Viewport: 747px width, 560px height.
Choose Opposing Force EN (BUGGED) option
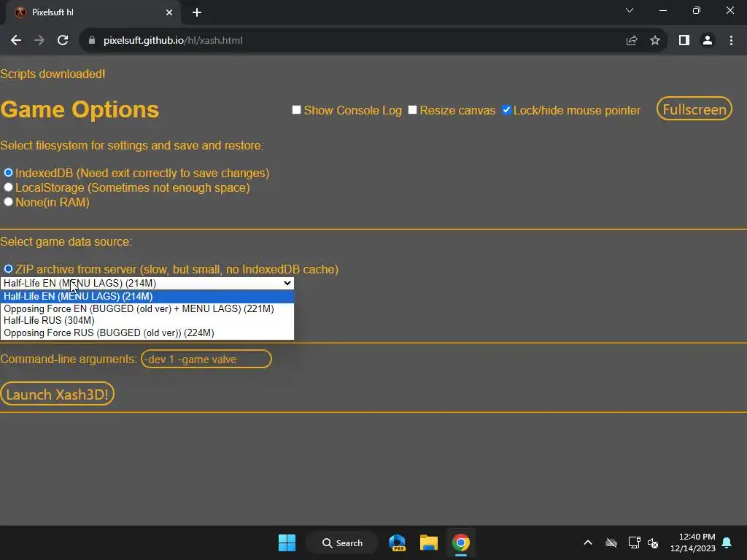click(147, 308)
